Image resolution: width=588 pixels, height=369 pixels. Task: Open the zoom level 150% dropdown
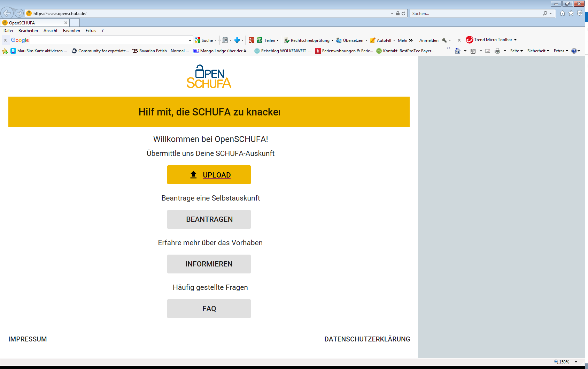[576, 362]
